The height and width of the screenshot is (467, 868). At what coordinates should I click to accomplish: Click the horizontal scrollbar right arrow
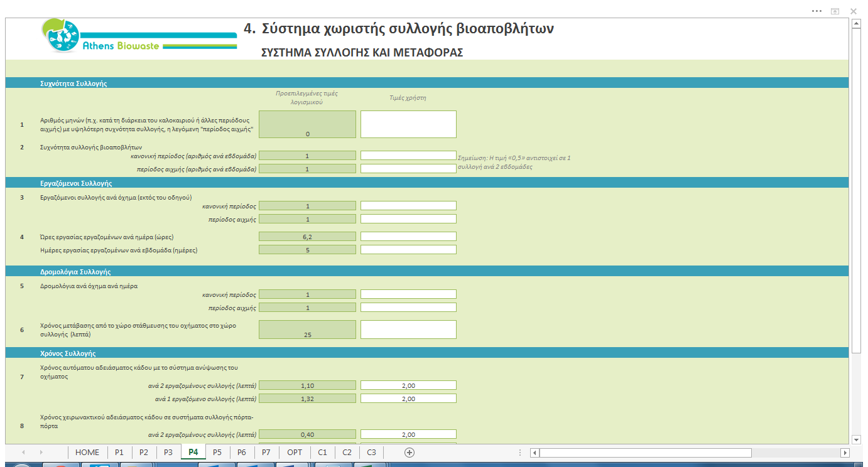(x=845, y=453)
